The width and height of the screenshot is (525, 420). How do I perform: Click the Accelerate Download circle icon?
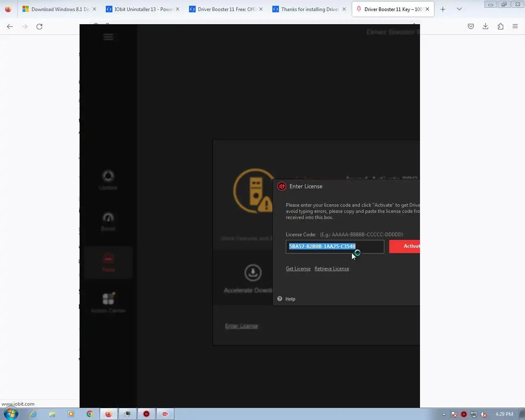253,273
